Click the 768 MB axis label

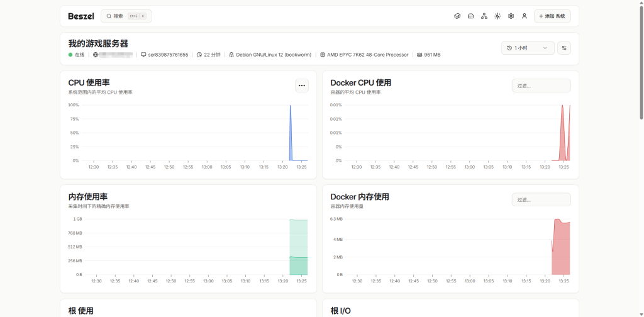(75, 233)
